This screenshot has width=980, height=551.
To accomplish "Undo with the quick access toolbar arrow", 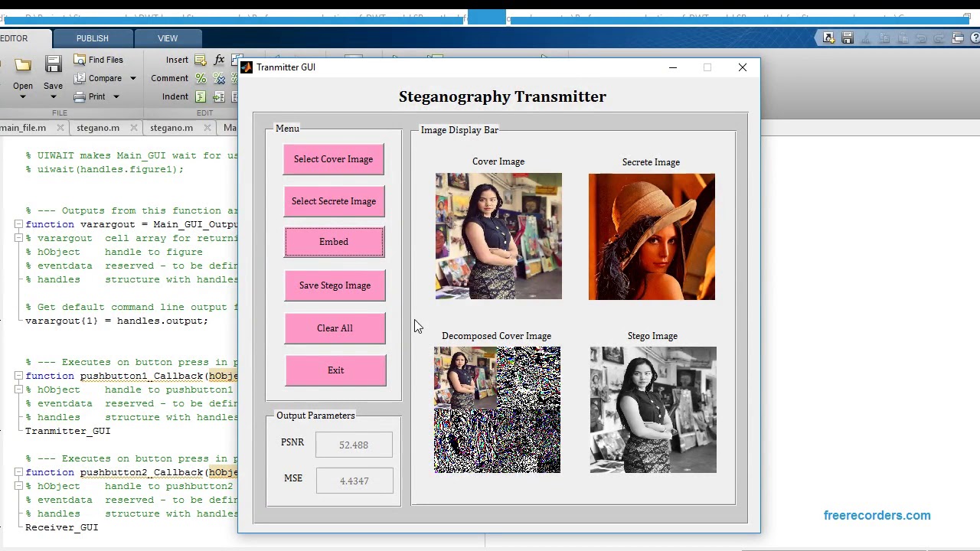I will (x=921, y=38).
